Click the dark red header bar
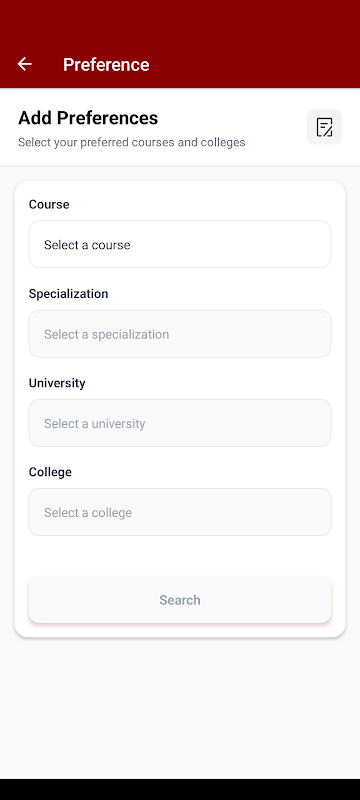Viewport: 360px width, 800px height. [180, 44]
